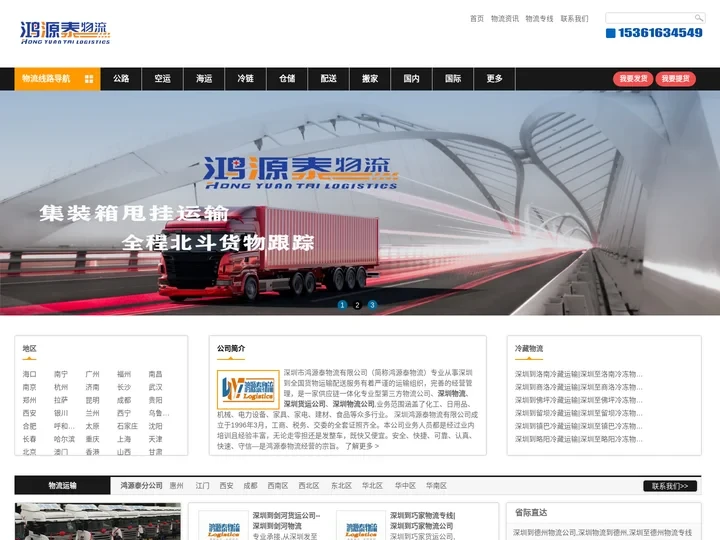
Task: Select the 冷链 nav item
Action: pos(246,79)
